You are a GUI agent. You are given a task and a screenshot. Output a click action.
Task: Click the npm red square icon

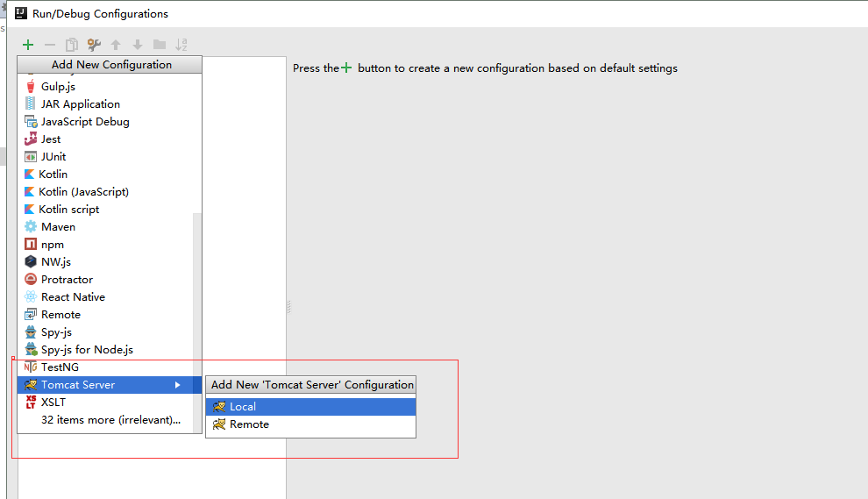click(x=31, y=244)
